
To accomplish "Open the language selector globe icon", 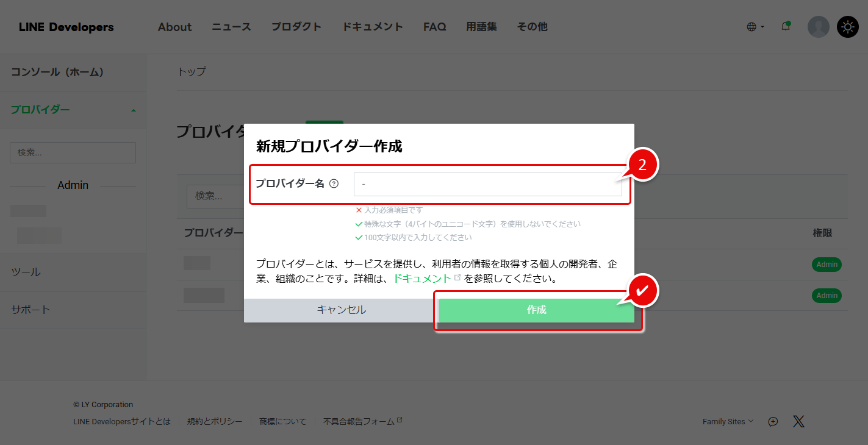I will 753,27.
